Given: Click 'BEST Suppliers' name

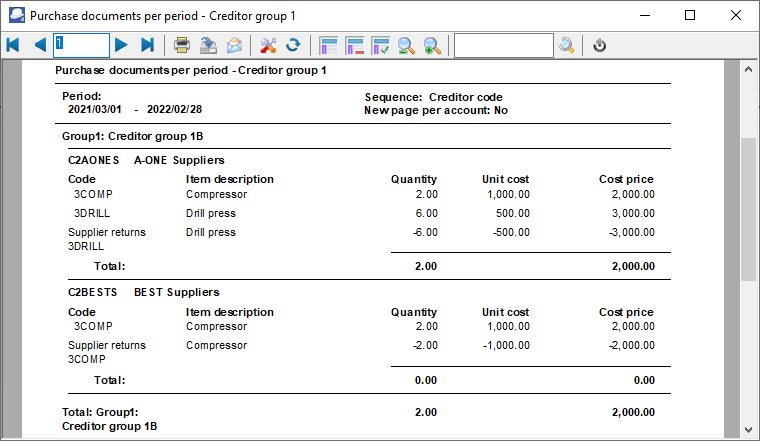Looking at the screenshot, I should pos(177,292).
